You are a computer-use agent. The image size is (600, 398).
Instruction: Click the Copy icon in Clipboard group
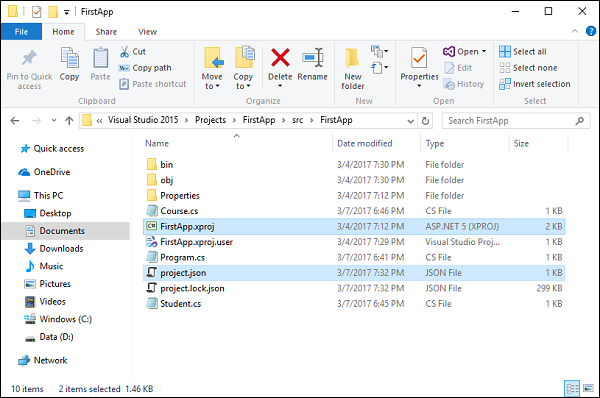(70, 57)
